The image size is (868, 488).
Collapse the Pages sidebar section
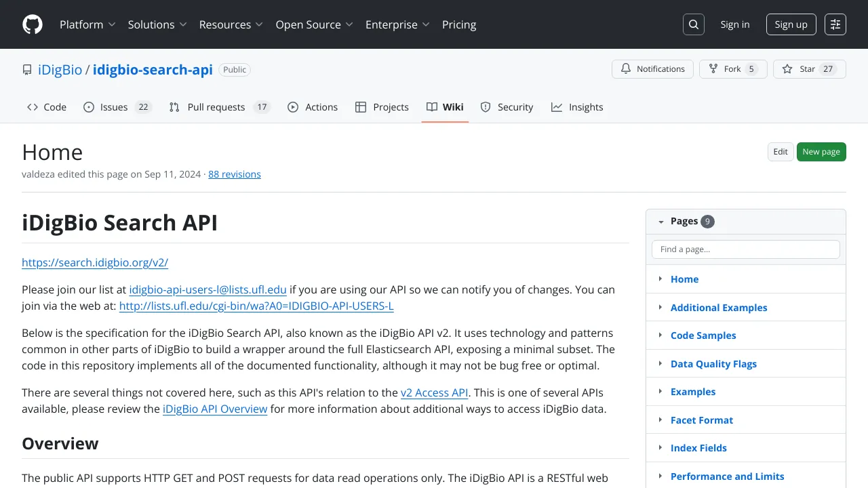click(x=661, y=222)
